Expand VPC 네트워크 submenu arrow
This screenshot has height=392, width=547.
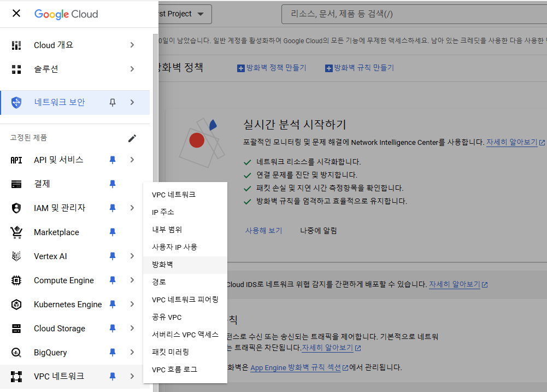[x=132, y=376]
